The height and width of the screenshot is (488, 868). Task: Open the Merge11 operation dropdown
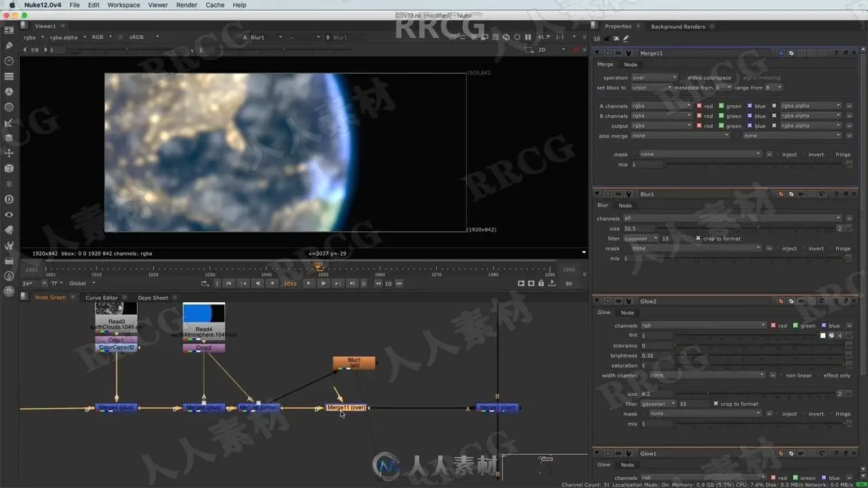[654, 78]
